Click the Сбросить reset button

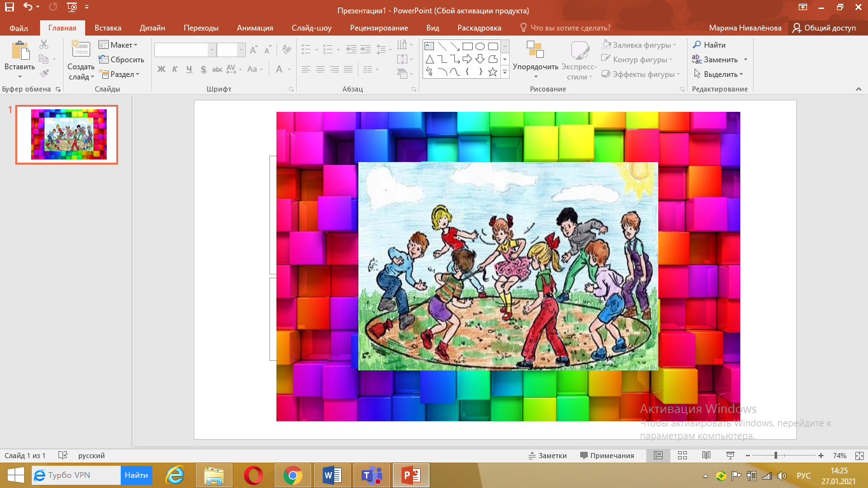click(121, 60)
